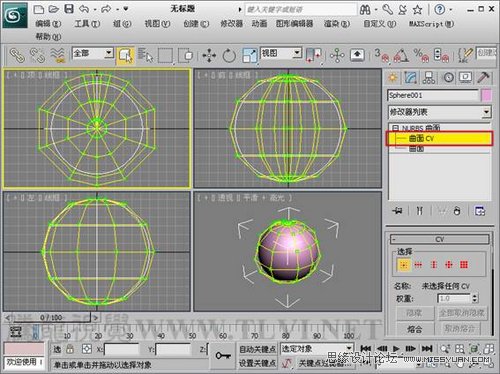Viewport: 500px width, 374px height.
Task: Select the Select and Link chain tool
Action: click(x=17, y=55)
